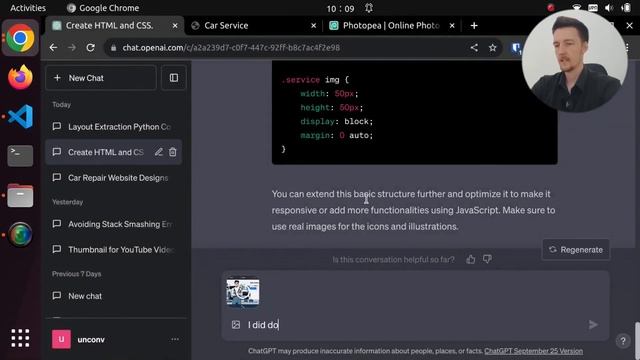Open the Files manager from the dock
Viewport: 640px width, 360px height.
coord(20,196)
